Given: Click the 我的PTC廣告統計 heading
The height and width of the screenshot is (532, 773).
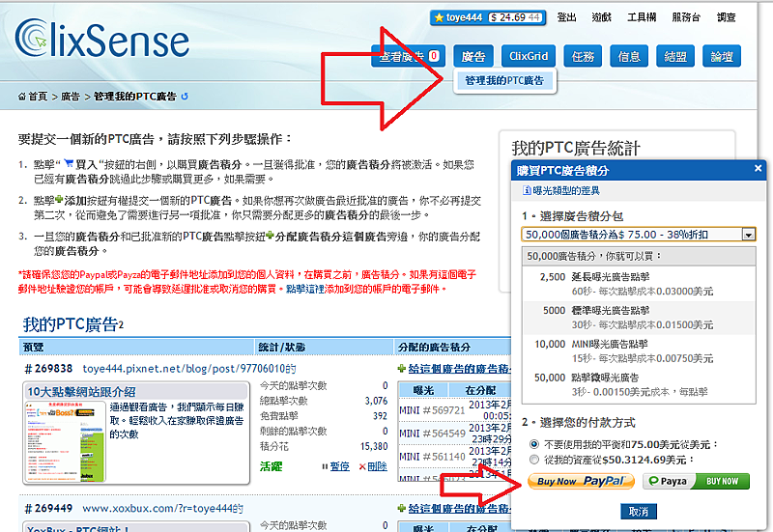Looking at the screenshot, I should (576, 148).
